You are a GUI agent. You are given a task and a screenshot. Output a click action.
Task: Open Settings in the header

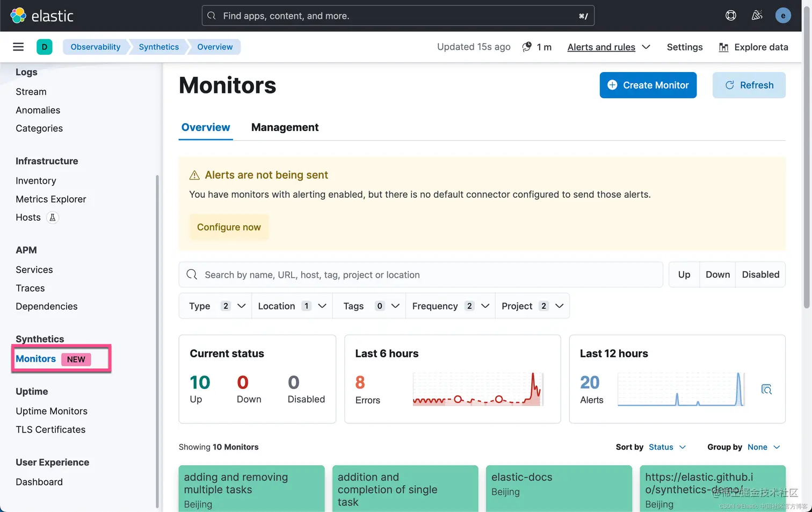pos(685,47)
